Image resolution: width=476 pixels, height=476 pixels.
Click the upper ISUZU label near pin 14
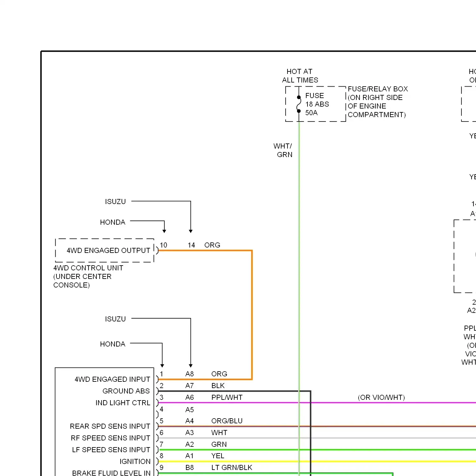pos(116,202)
